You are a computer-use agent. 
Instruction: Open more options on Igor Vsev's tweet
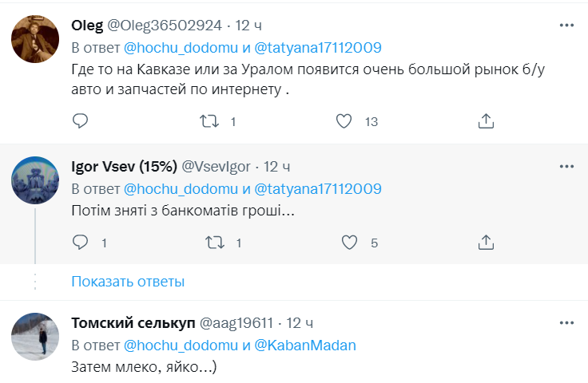pos(566,167)
